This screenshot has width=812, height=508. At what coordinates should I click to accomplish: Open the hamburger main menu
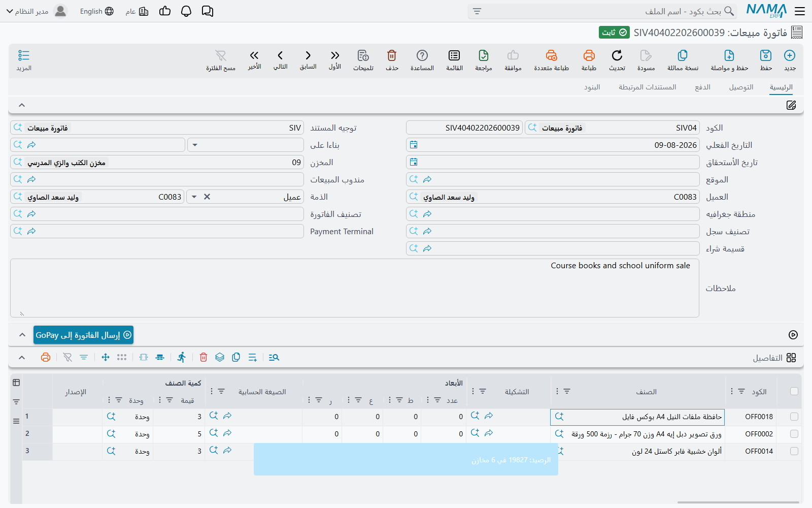click(x=800, y=11)
